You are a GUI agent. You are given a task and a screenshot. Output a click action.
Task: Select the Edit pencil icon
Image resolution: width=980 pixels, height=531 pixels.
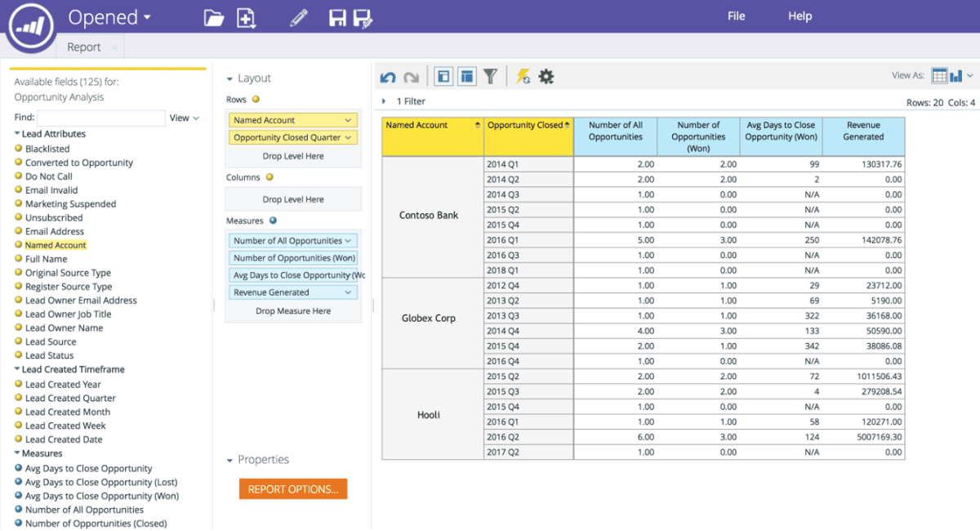[299, 16]
